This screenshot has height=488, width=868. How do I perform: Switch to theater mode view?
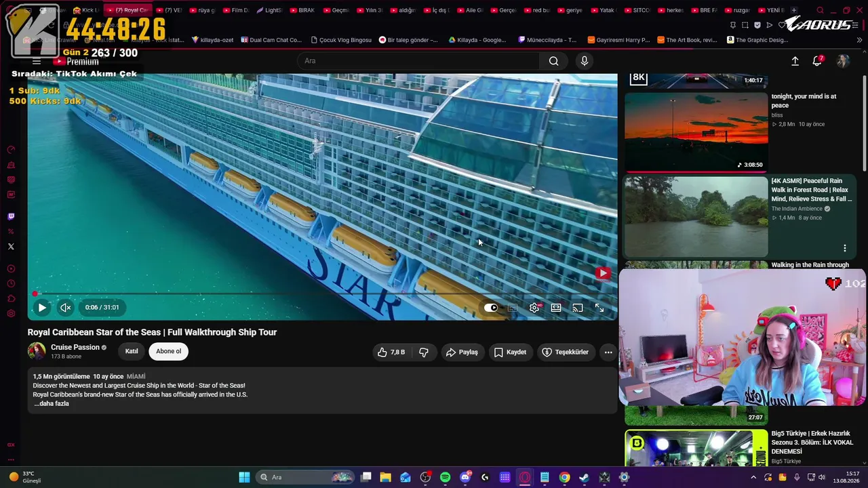pyautogui.click(x=556, y=308)
